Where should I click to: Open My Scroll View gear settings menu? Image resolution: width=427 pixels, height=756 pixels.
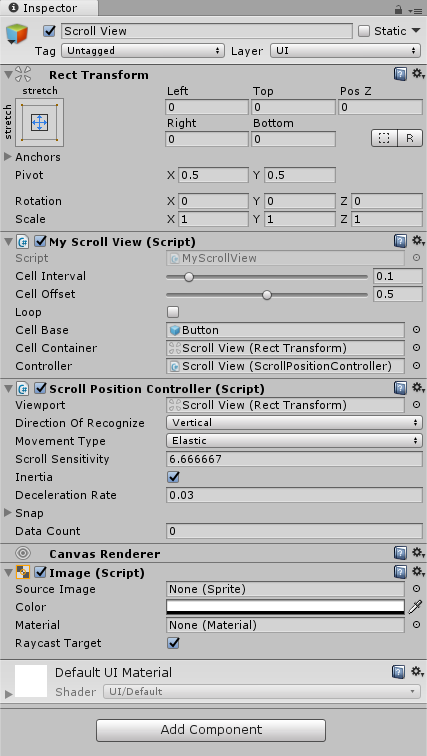417,241
